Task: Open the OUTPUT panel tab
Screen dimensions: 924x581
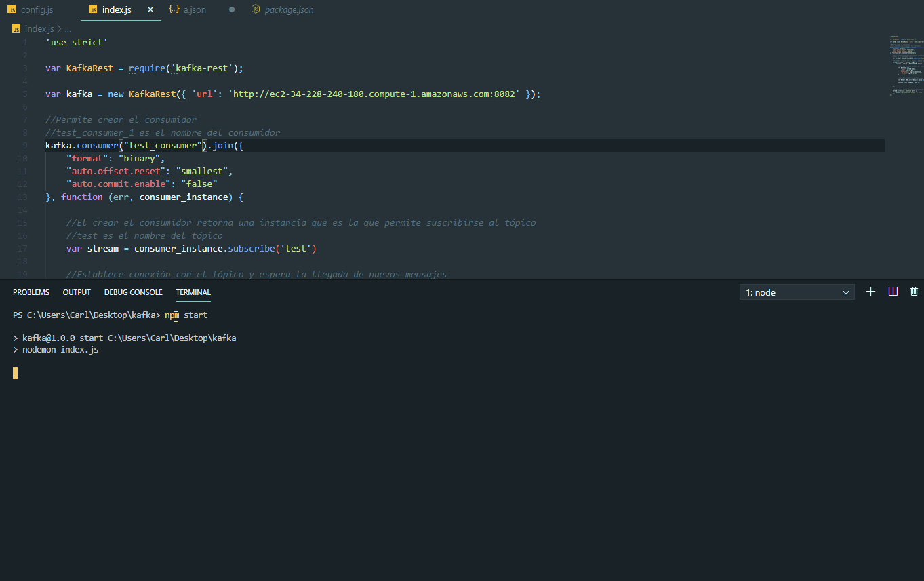Action: click(x=77, y=292)
